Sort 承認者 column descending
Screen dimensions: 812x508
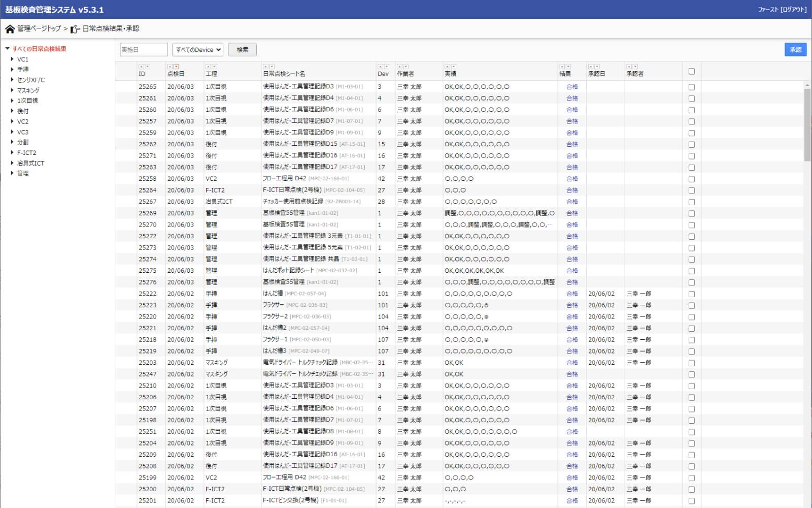click(635, 67)
